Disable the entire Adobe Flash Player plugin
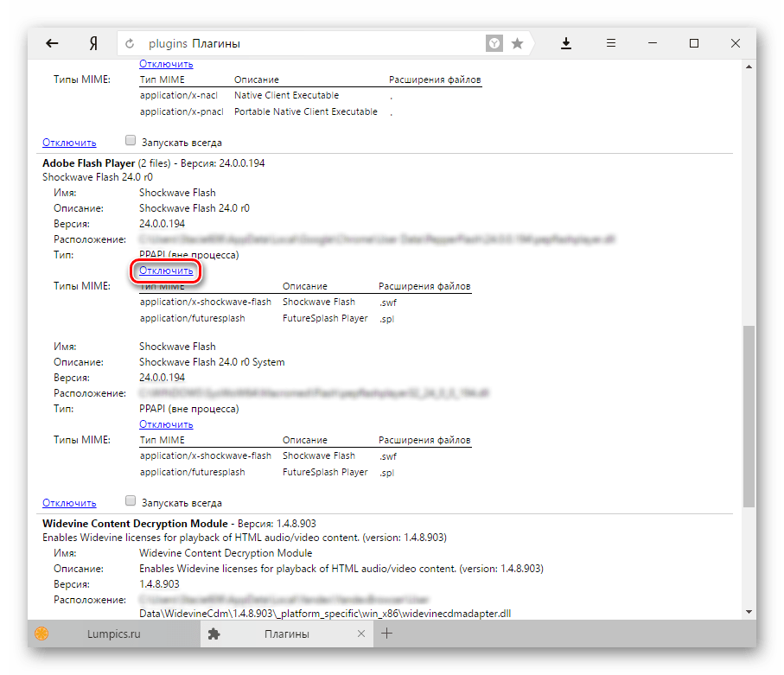This screenshot has height=675, width=784. [x=69, y=503]
